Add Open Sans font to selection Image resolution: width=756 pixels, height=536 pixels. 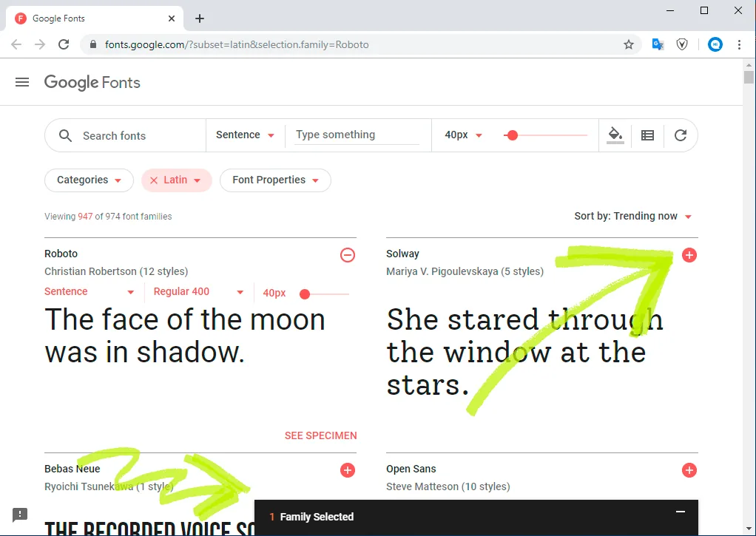tap(689, 470)
